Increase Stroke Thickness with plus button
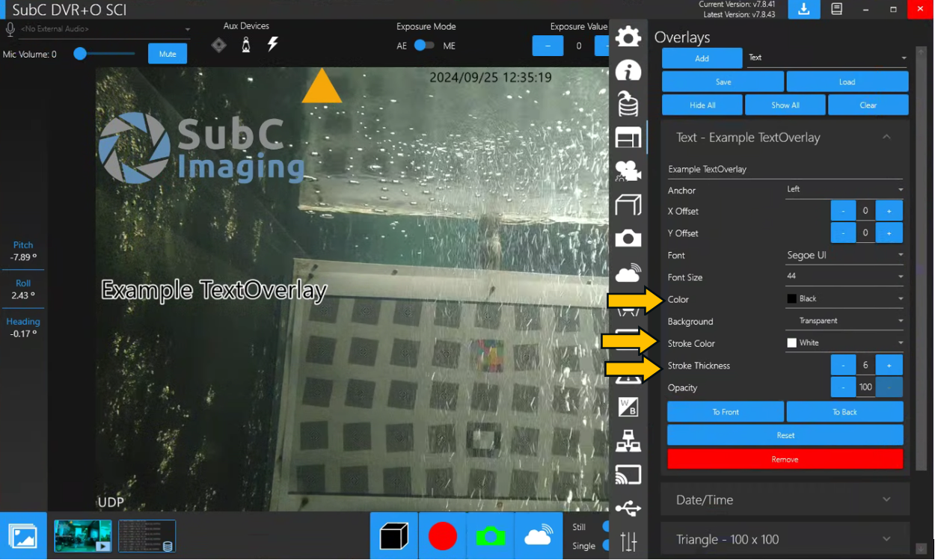935x560 pixels. 889,366
